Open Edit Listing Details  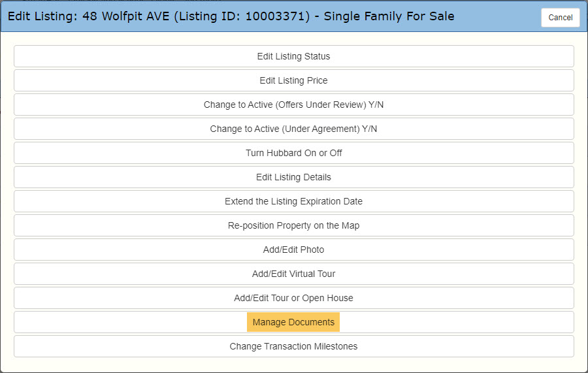coord(293,177)
